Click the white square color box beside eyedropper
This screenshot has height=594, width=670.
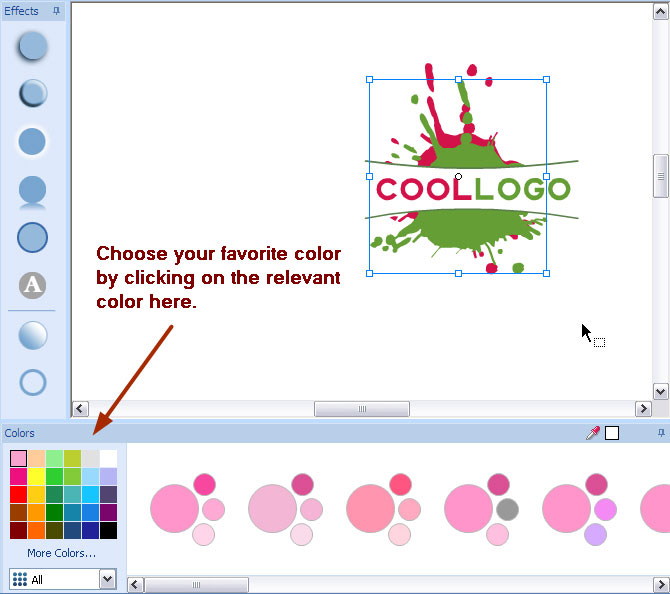pos(612,433)
